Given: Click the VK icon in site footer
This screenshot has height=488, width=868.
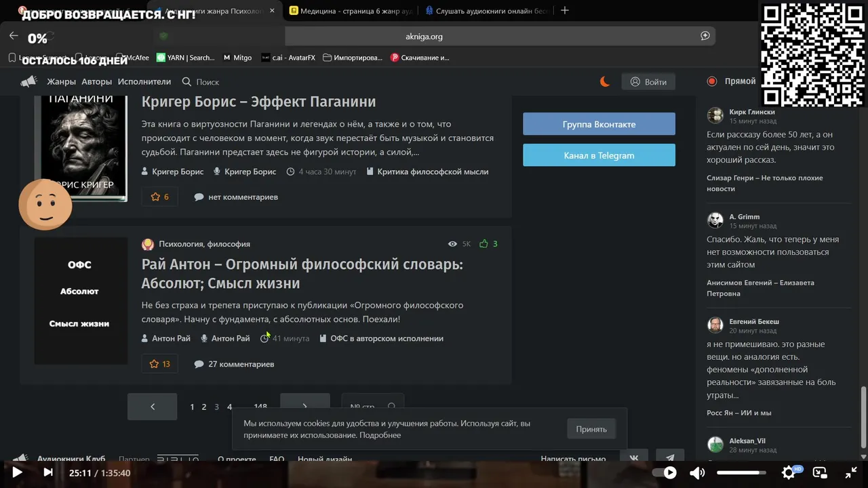Looking at the screenshot, I should click(634, 458).
